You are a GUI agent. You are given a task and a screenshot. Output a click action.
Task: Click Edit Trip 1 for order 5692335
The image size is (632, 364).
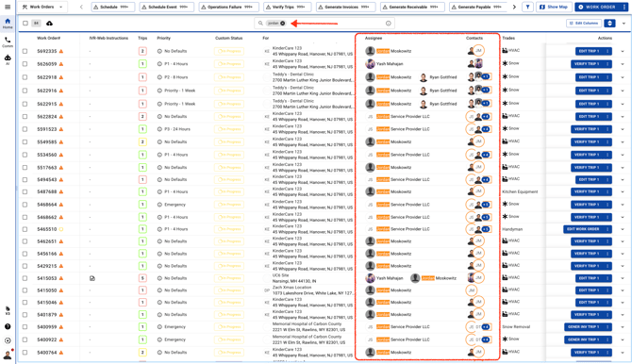590,51
